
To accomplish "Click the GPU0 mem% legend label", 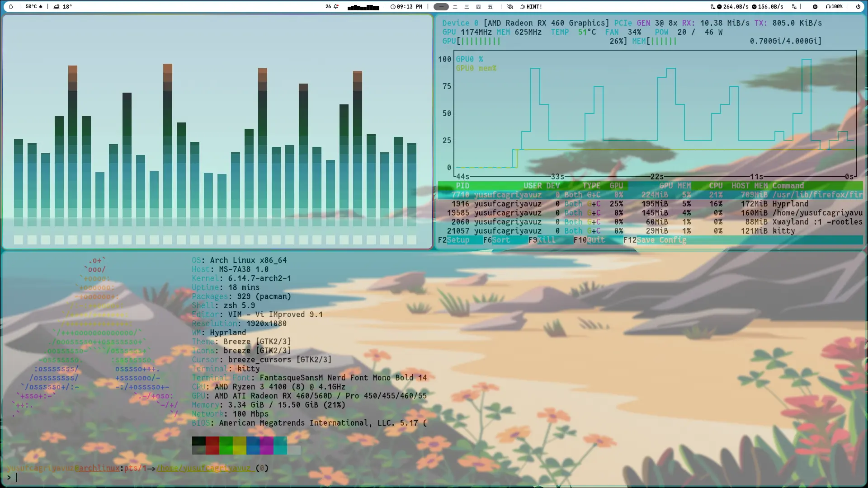I will click(476, 68).
